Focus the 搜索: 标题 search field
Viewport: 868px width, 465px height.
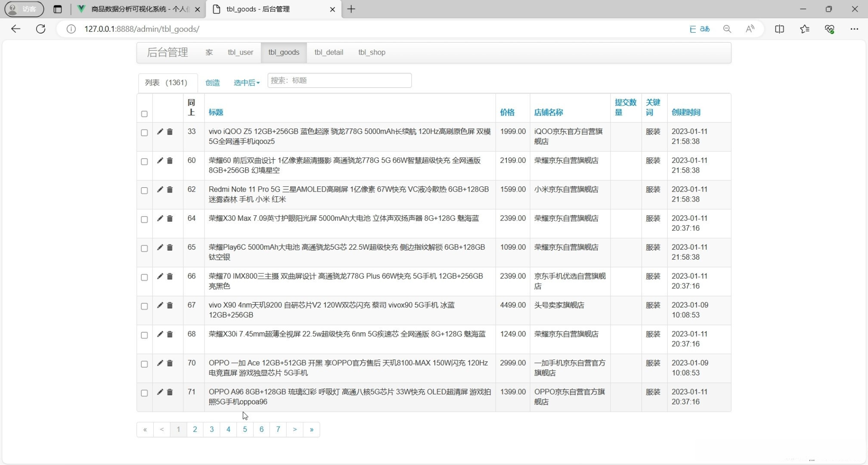pos(339,81)
